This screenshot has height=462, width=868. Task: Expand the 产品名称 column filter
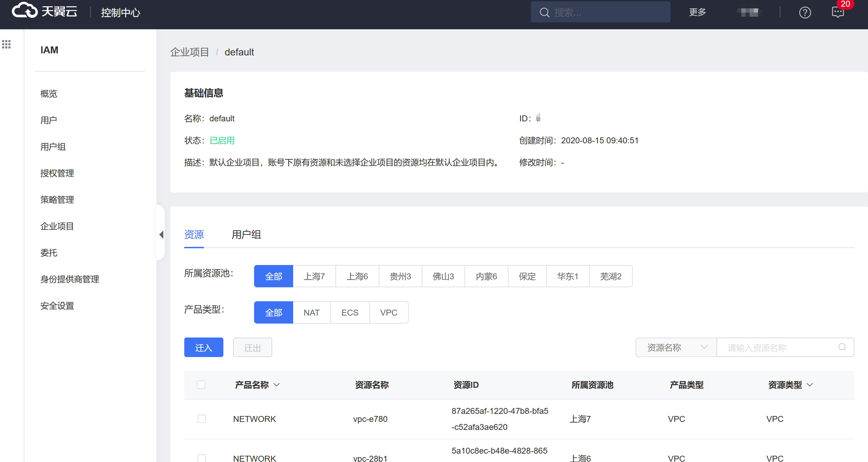276,385
